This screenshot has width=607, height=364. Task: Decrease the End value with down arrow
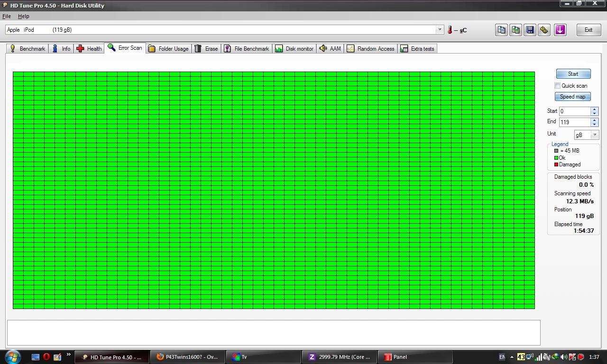pyautogui.click(x=594, y=124)
